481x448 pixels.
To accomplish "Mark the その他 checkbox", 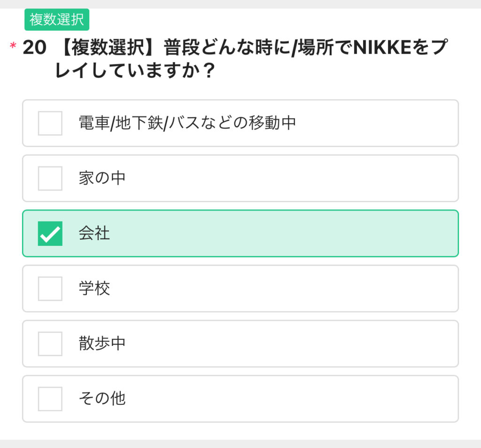I will pos(50,399).
